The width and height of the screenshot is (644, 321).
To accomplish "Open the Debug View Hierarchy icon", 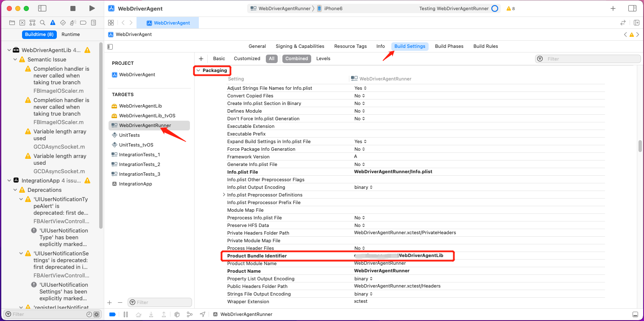I will (x=177, y=314).
